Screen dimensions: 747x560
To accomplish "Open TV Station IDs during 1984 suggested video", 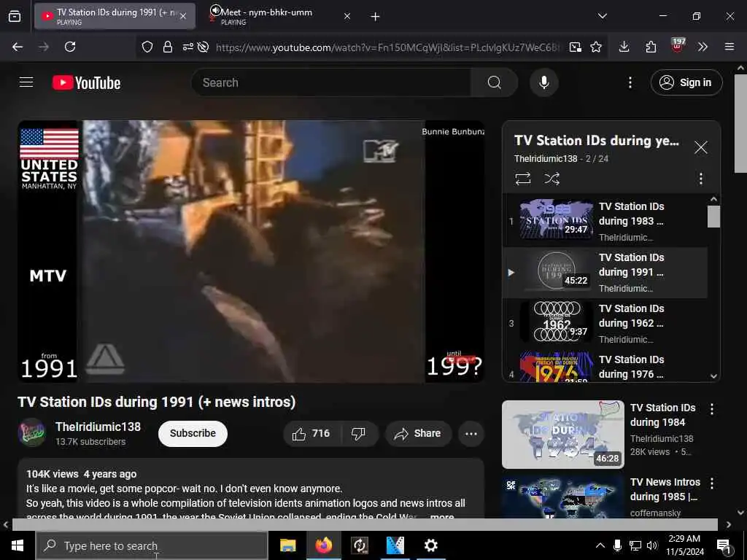I will pos(562,435).
